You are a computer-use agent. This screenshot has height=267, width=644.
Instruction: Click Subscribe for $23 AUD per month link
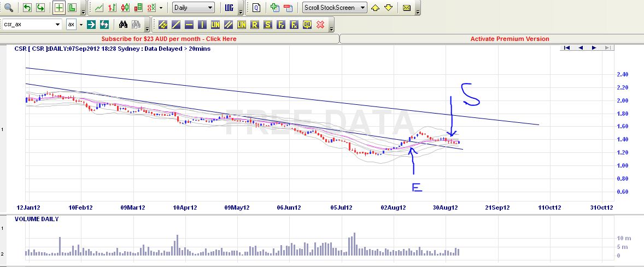pyautogui.click(x=169, y=39)
